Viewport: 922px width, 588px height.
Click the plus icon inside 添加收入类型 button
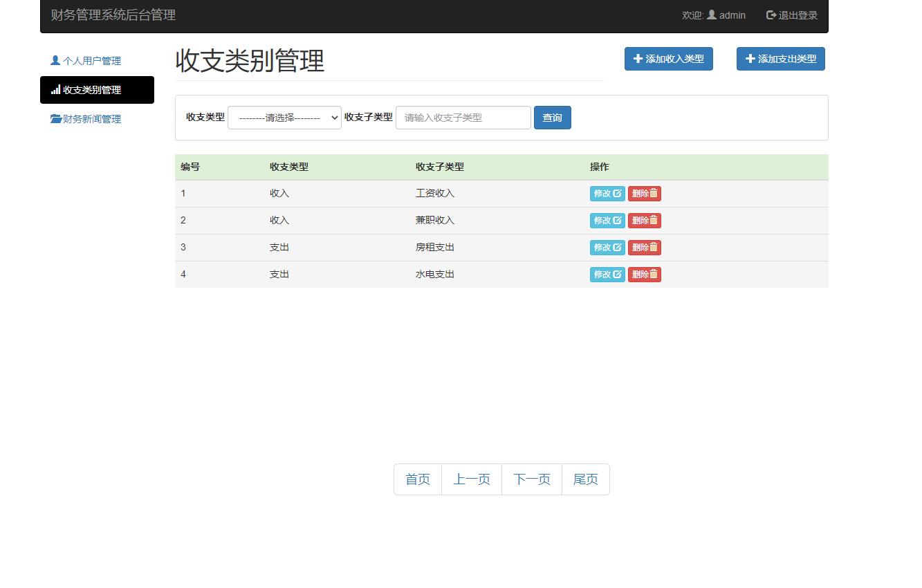click(x=638, y=59)
